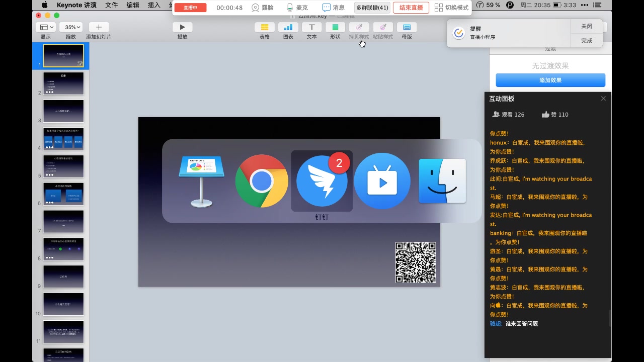Click the 拷贝样式 copy style icon

359,27
